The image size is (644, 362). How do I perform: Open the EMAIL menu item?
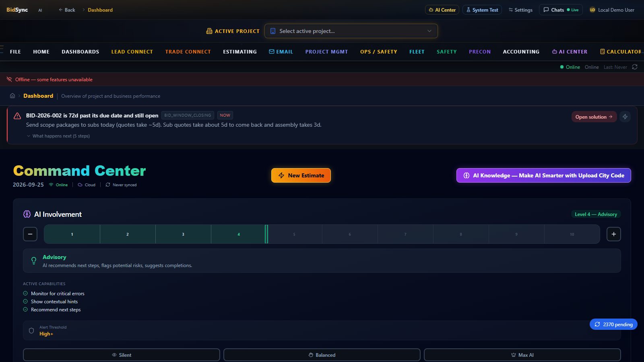[281, 51]
